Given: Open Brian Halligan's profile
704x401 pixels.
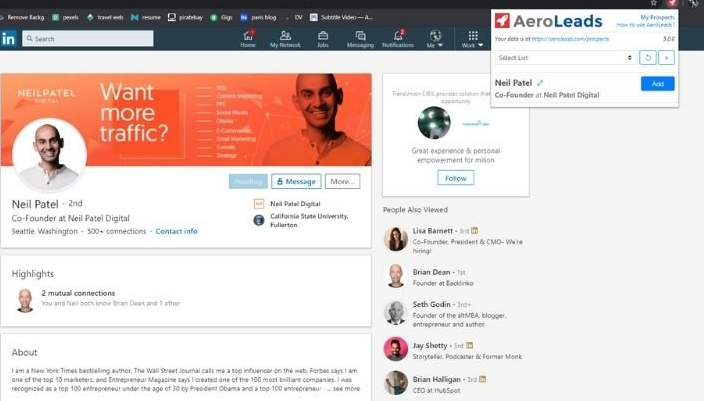Looking at the screenshot, I should click(436, 379).
